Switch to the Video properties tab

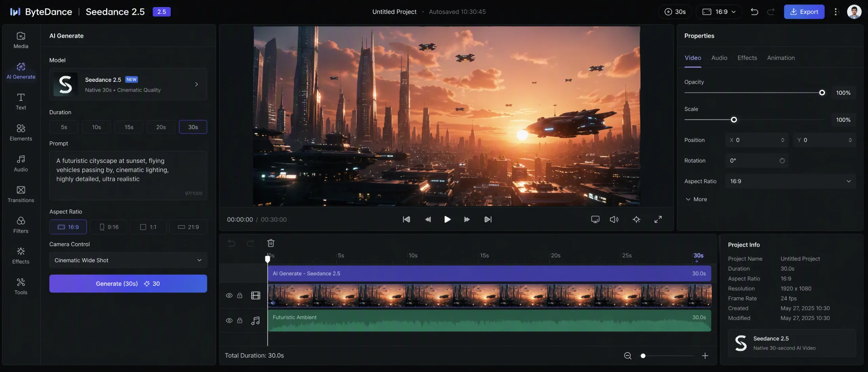pos(693,58)
